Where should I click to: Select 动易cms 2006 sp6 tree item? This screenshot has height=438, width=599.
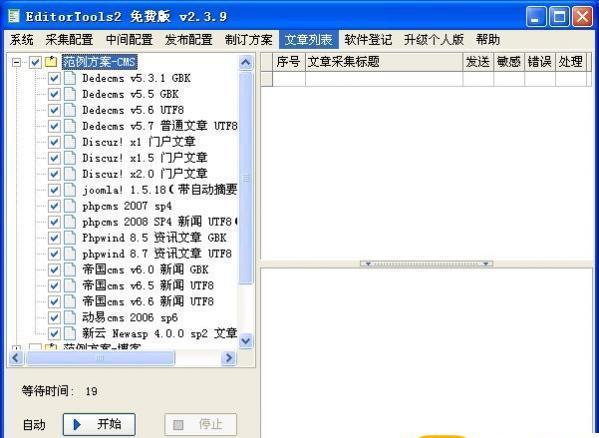(130, 317)
